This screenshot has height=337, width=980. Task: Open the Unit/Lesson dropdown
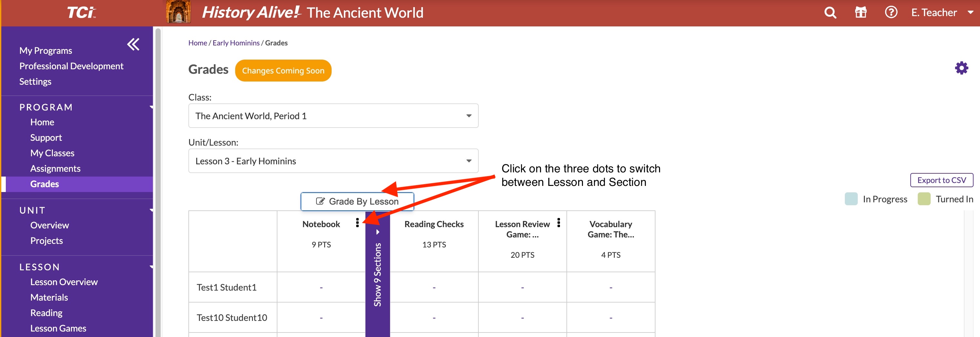[333, 161]
